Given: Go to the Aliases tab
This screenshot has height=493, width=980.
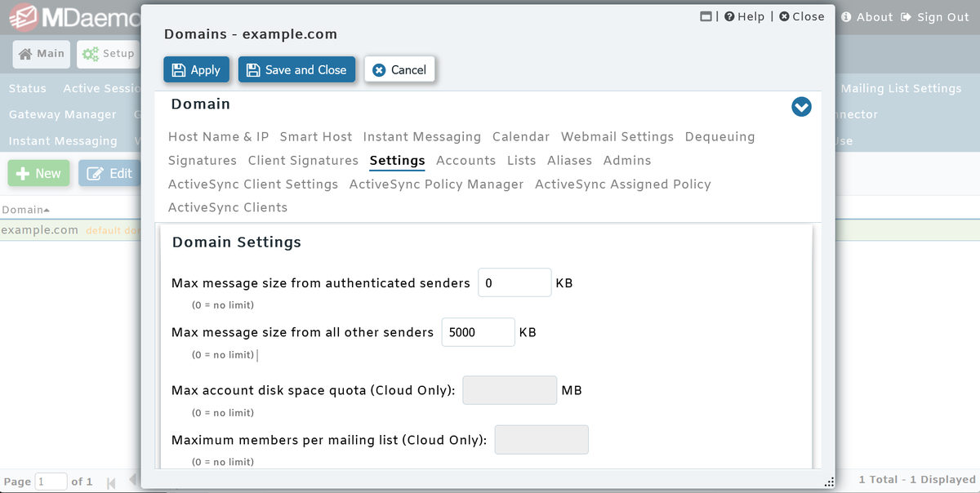Looking at the screenshot, I should (569, 160).
